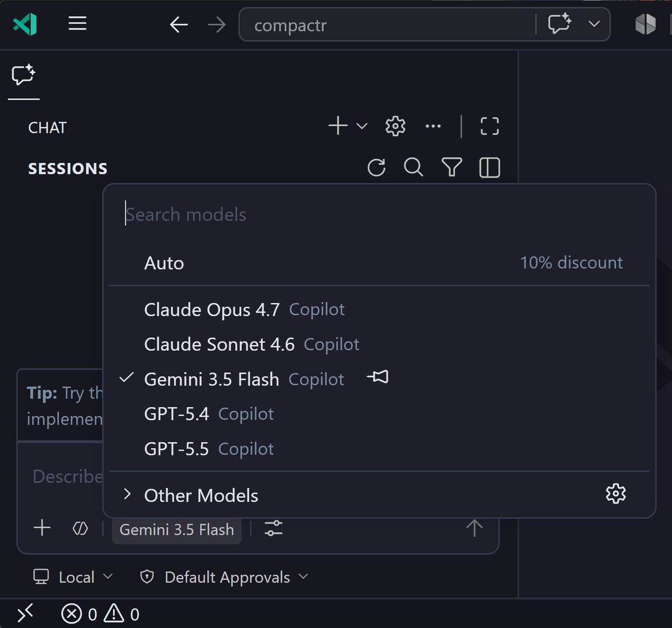Click the Search models field
Viewport: 672px width, 628px height.
(x=379, y=215)
